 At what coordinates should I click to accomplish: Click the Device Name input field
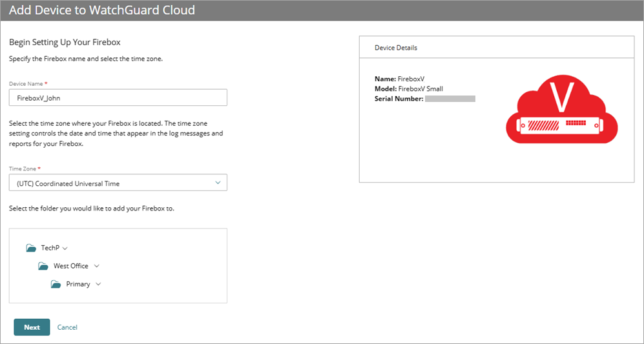point(118,97)
